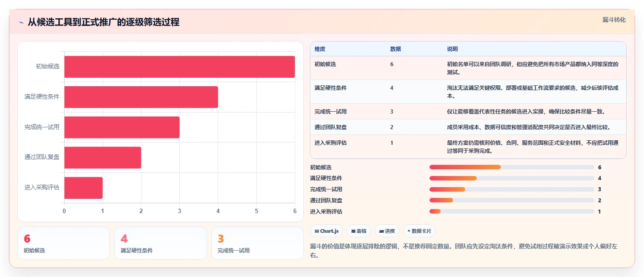Open the data card showing 4 满足硬性条件
This screenshot has width=644, height=277.
point(161,243)
